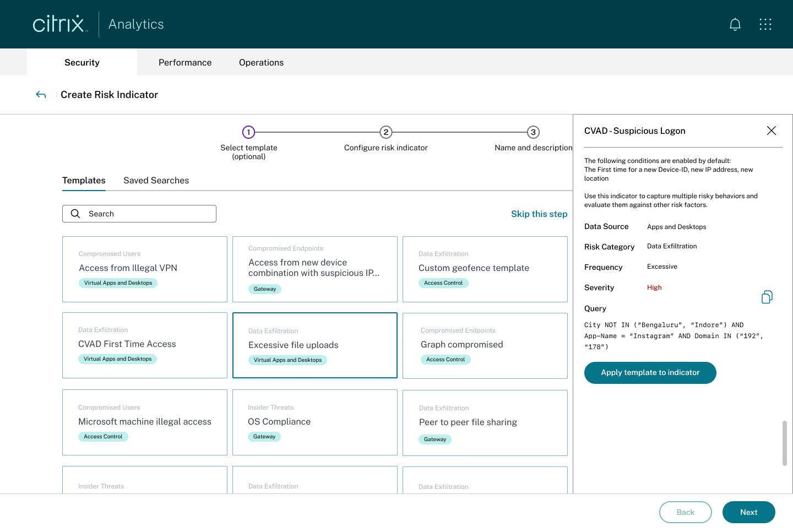
Task: Click the magnifier icon in the search box
Action: tap(75, 214)
